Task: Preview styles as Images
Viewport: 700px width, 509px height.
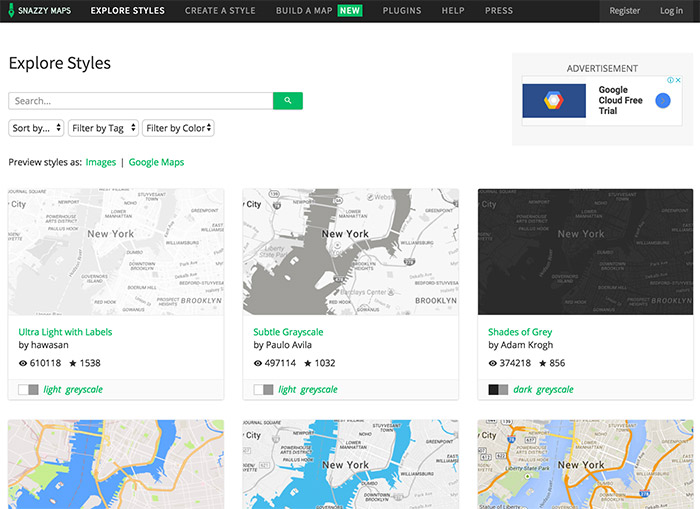Action: click(100, 162)
